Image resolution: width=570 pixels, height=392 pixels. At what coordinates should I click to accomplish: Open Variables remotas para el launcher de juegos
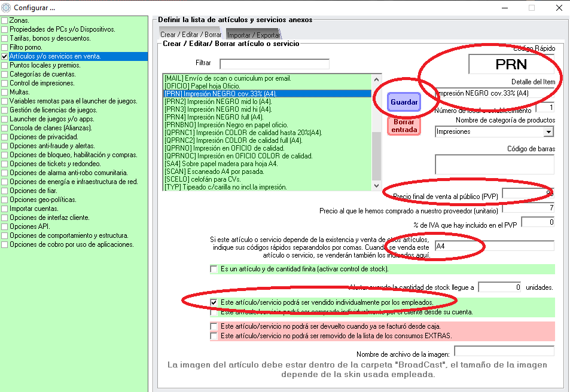[x=74, y=101]
